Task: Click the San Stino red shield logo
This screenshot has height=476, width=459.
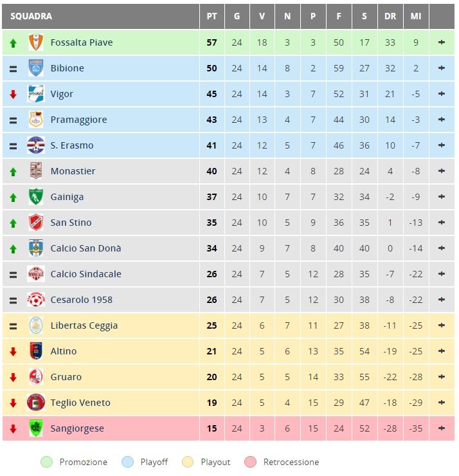Action: coord(36,223)
